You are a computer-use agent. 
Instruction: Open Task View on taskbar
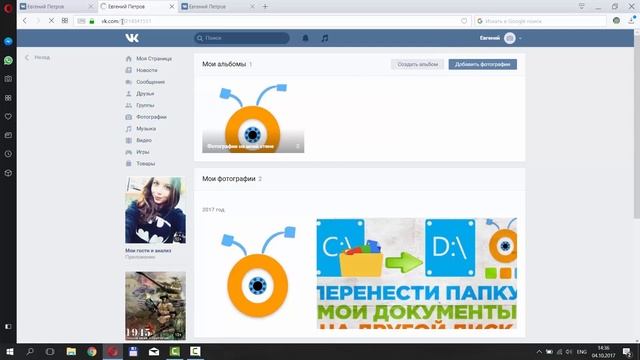50,351
